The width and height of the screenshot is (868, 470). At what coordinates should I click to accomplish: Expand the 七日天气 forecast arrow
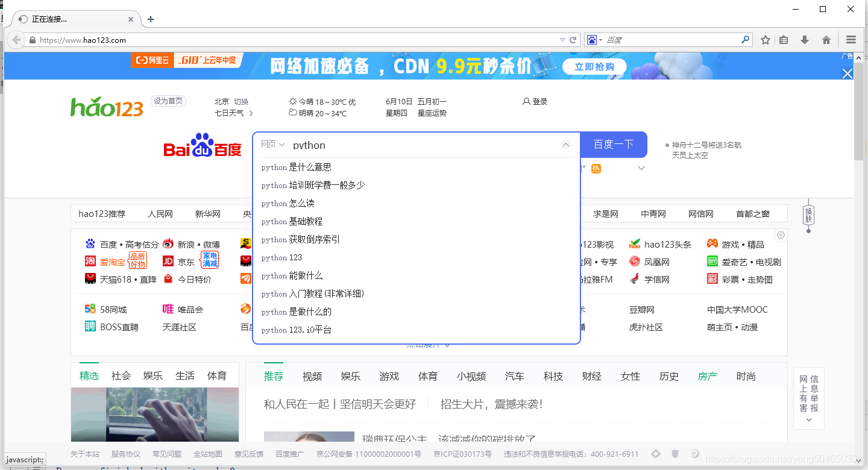(251, 113)
